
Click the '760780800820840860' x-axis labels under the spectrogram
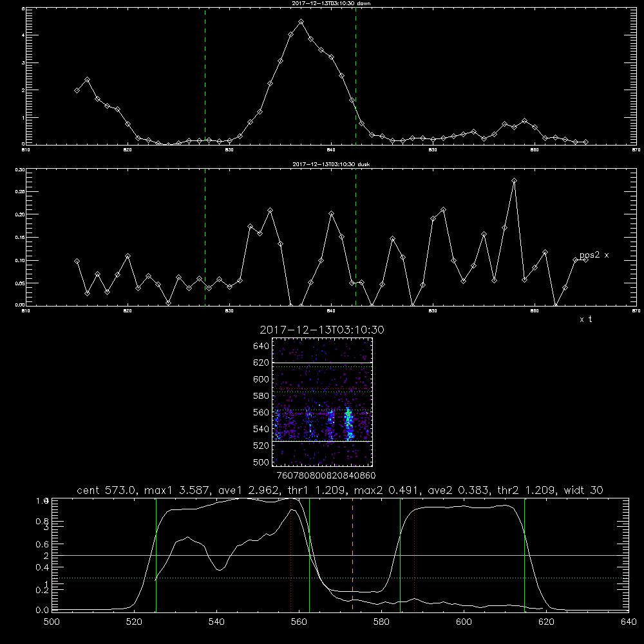click(326, 475)
